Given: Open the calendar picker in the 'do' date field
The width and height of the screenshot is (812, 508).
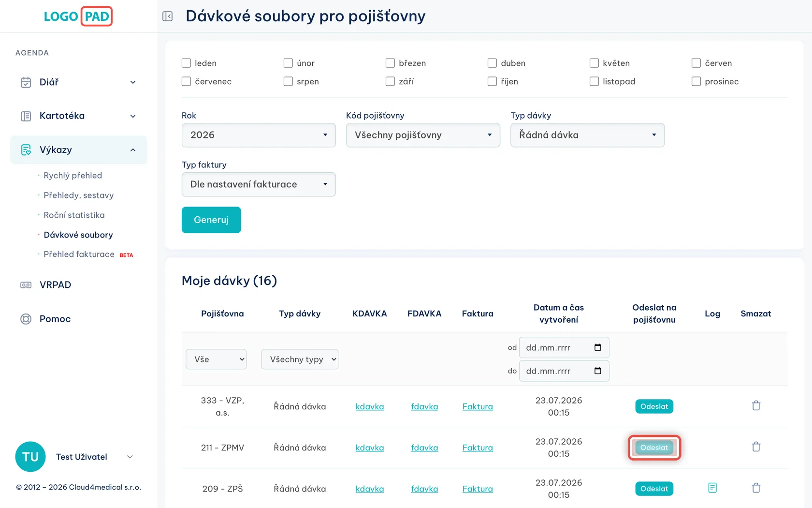Looking at the screenshot, I should click(x=598, y=371).
